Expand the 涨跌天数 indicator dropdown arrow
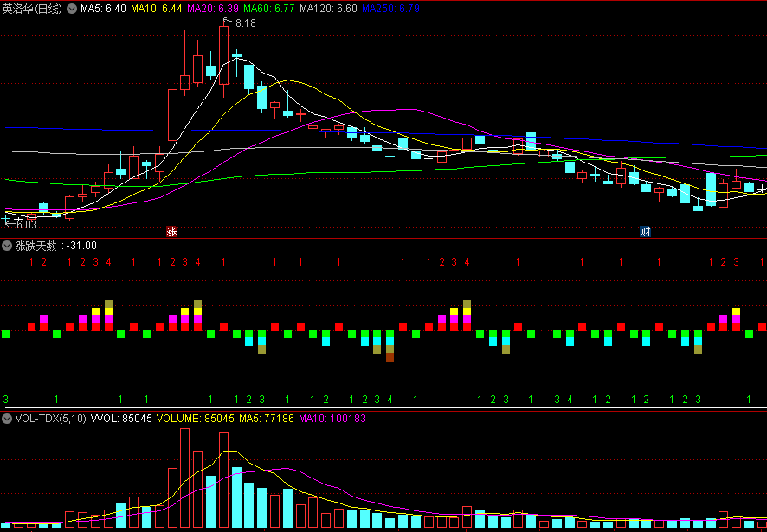This screenshot has width=767, height=532. (x=7, y=246)
